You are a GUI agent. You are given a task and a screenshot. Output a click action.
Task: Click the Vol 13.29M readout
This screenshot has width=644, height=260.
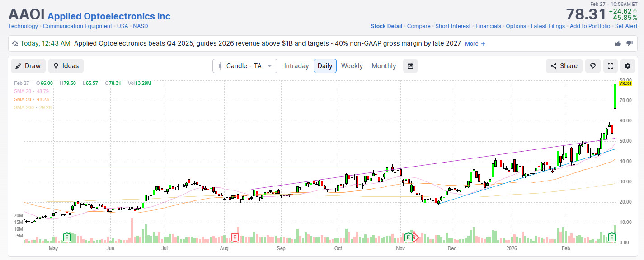point(139,83)
